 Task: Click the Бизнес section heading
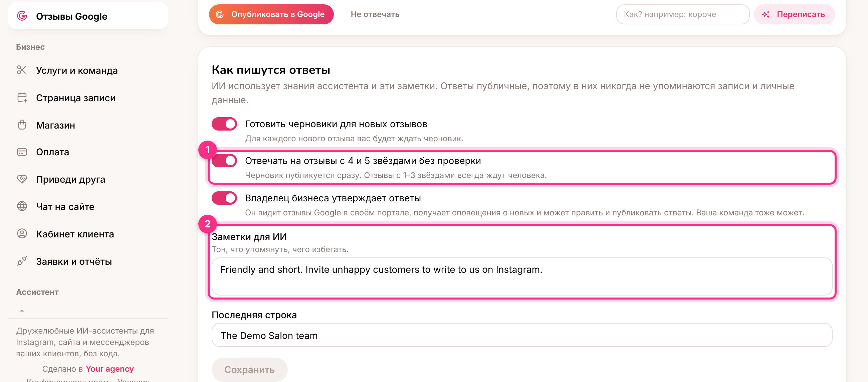click(30, 47)
